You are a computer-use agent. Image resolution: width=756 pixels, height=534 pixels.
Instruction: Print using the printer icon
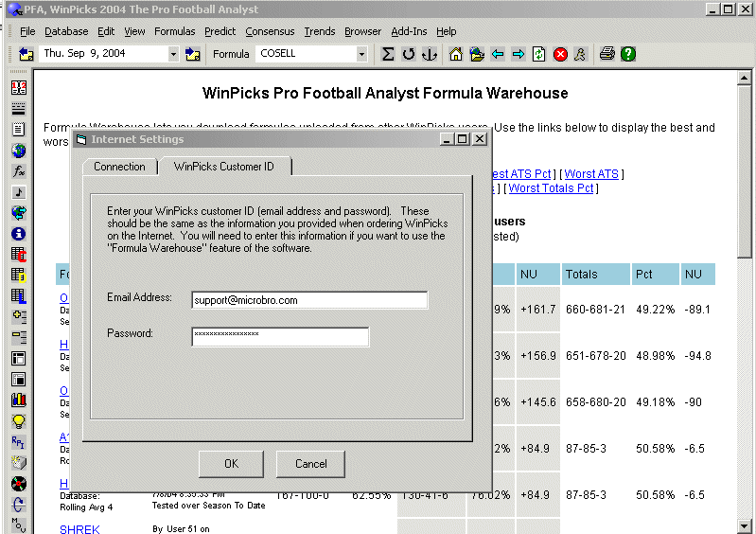point(607,54)
